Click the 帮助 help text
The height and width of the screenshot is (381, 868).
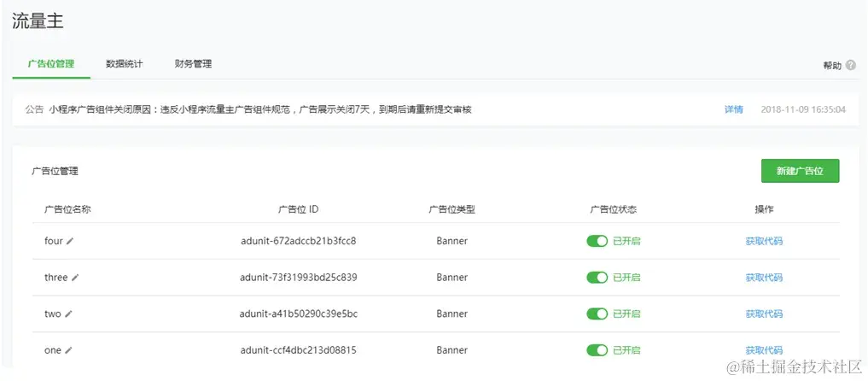click(x=832, y=65)
